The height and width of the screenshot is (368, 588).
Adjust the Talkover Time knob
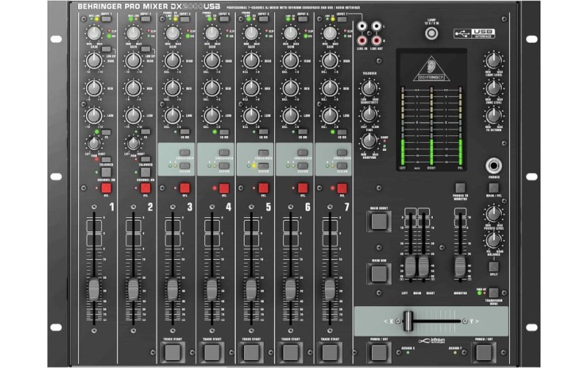tap(369, 114)
